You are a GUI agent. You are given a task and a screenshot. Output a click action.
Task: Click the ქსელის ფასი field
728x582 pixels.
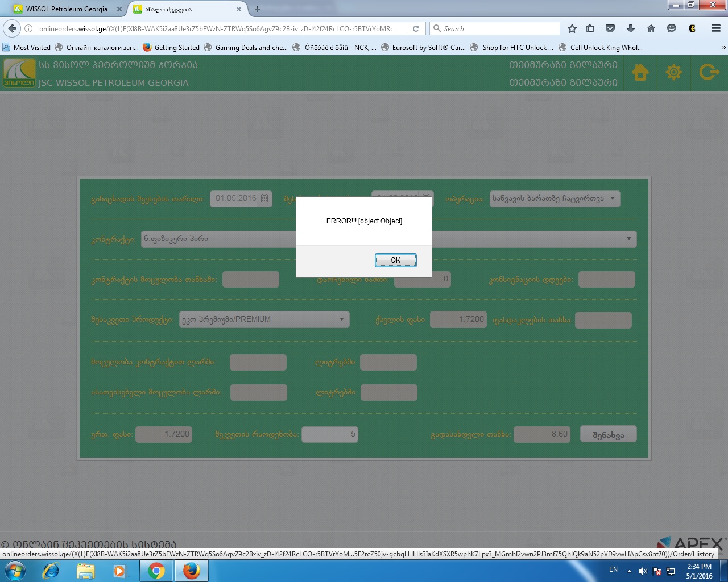pyautogui.click(x=458, y=319)
